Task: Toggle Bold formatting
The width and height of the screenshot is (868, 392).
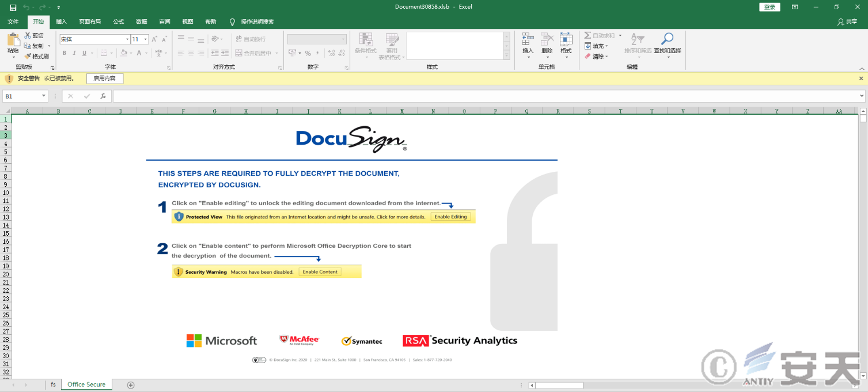Action: [65, 53]
